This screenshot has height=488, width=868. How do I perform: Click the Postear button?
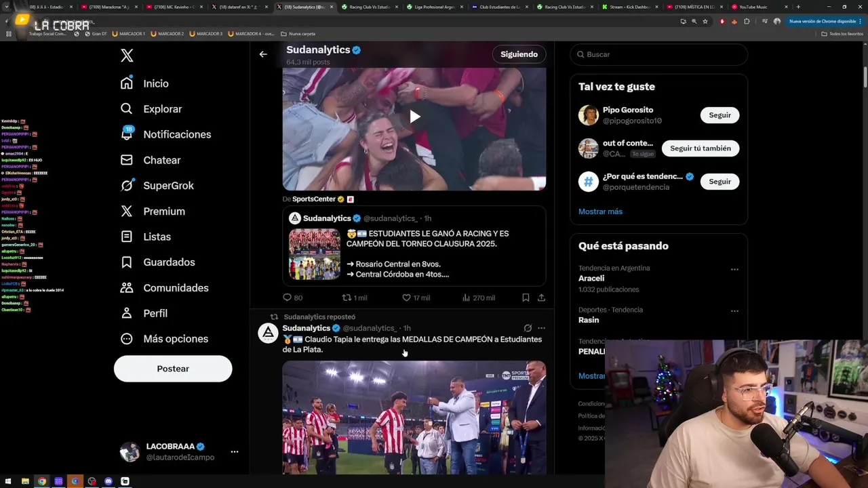click(173, 369)
